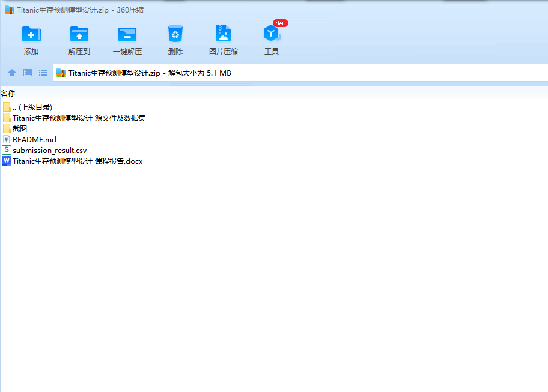Click the archive path address field
This screenshot has width=548, height=392.
(x=300, y=73)
